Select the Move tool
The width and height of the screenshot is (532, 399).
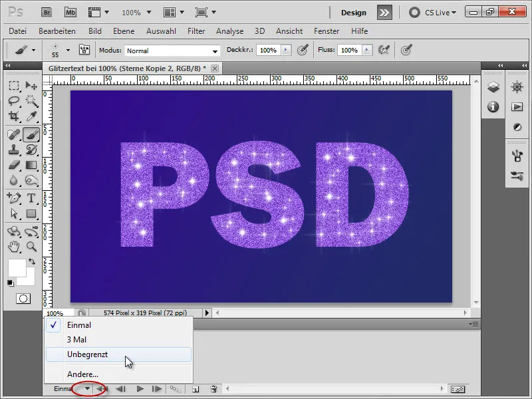coord(31,86)
